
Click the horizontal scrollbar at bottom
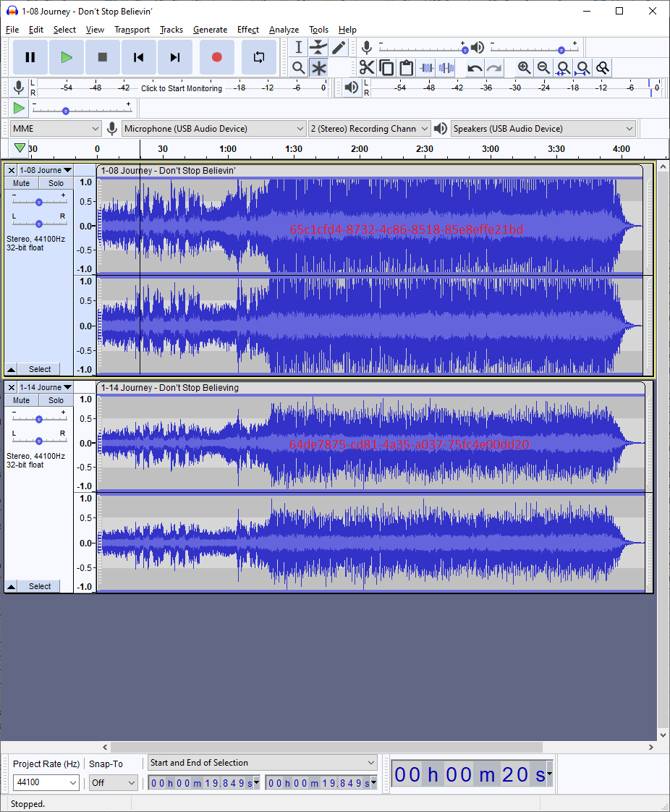327,747
